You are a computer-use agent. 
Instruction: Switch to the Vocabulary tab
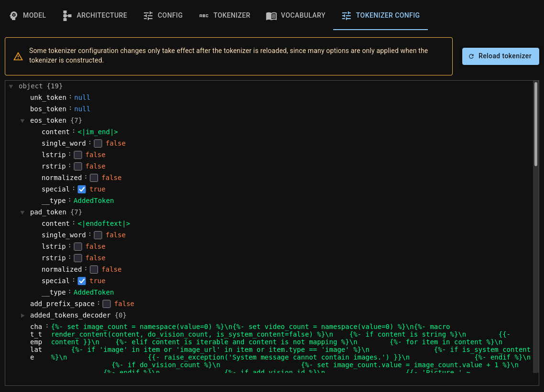295,15
